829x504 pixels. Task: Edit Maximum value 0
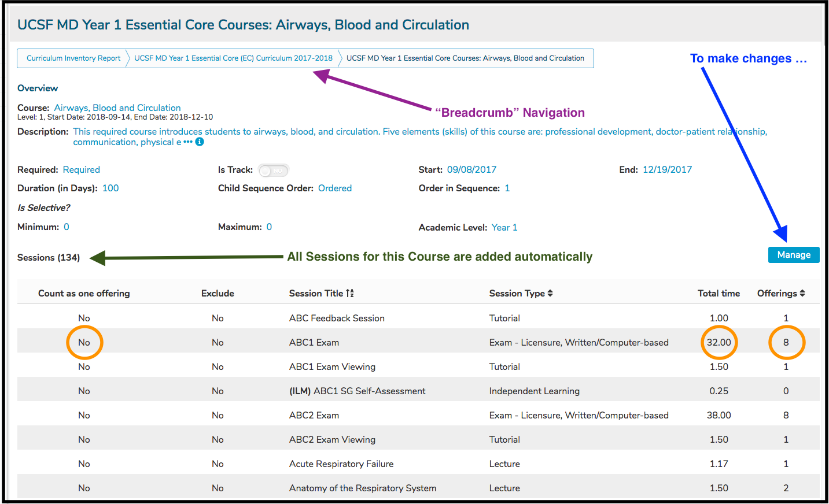(269, 227)
